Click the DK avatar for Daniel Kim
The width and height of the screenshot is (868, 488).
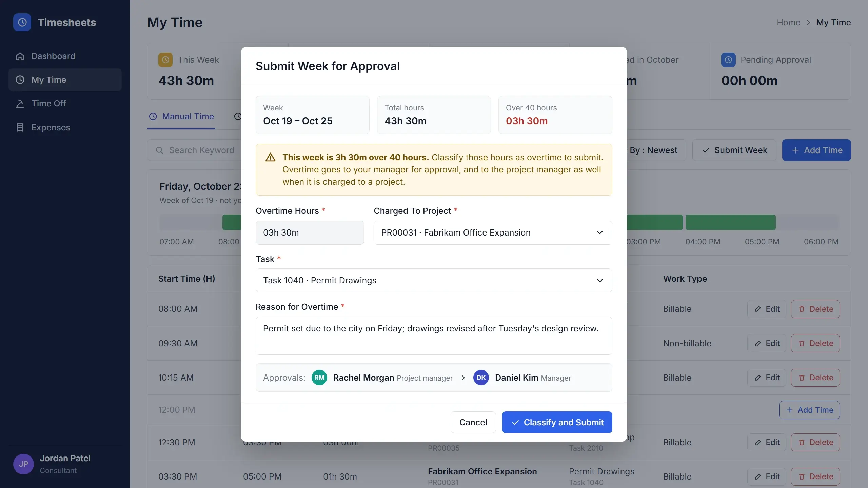pos(481,378)
